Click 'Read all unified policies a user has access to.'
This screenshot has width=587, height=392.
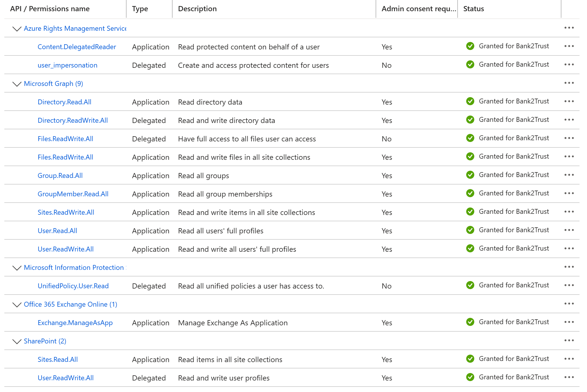coord(251,286)
